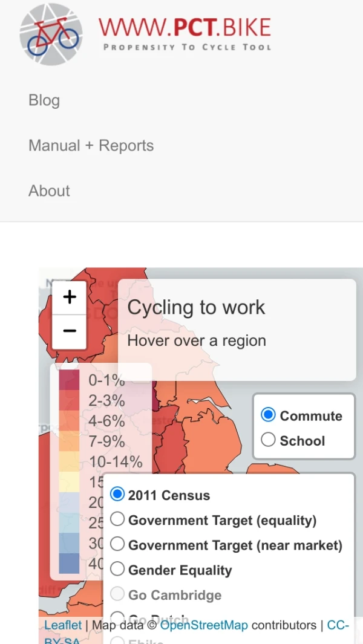Open the About page

[49, 190]
